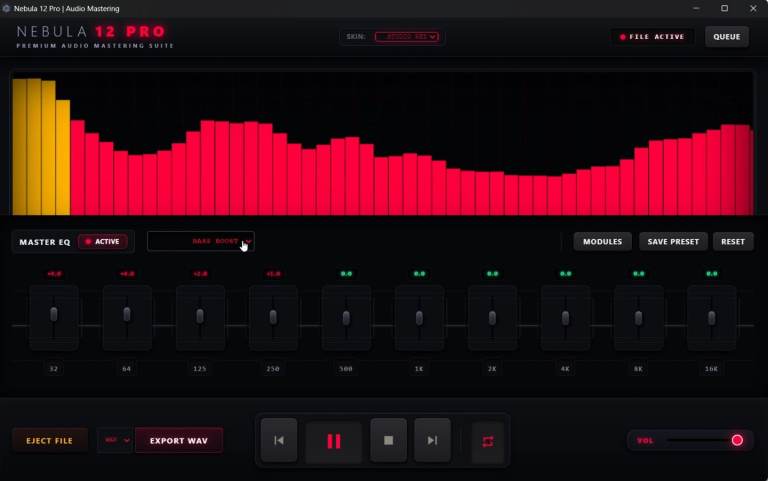
Task: Click the VOL label
Action: (x=645, y=441)
